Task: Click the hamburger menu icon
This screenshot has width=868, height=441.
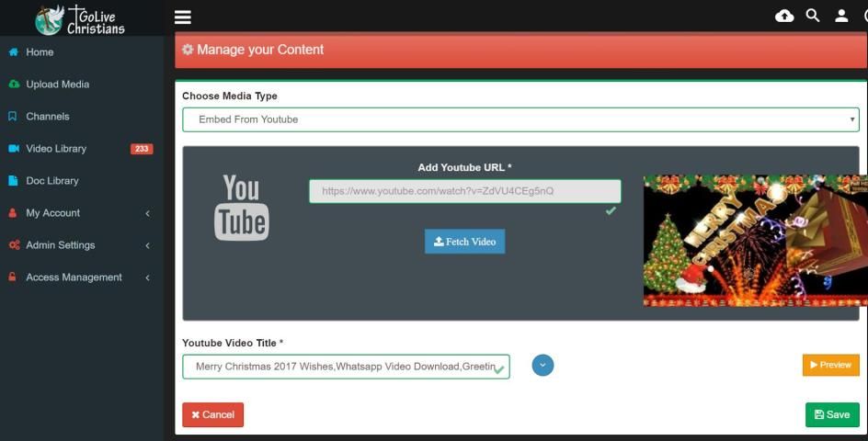Action: click(183, 17)
